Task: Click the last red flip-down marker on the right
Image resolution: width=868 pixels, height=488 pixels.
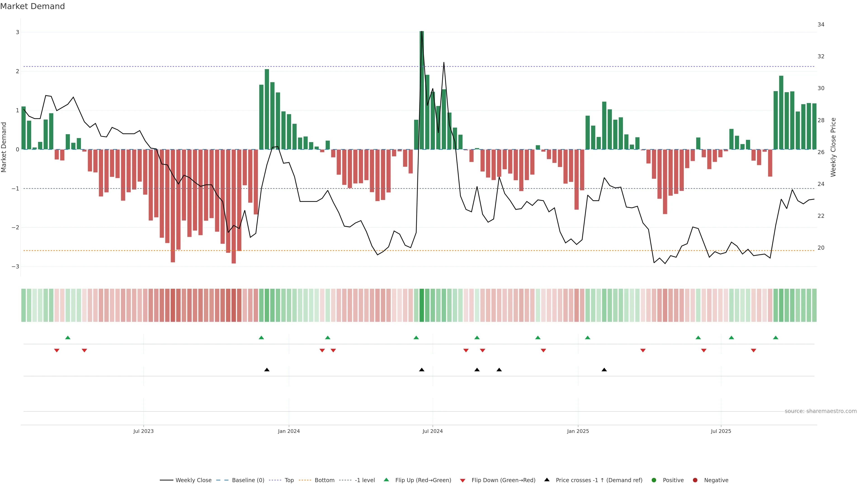Action: (753, 351)
